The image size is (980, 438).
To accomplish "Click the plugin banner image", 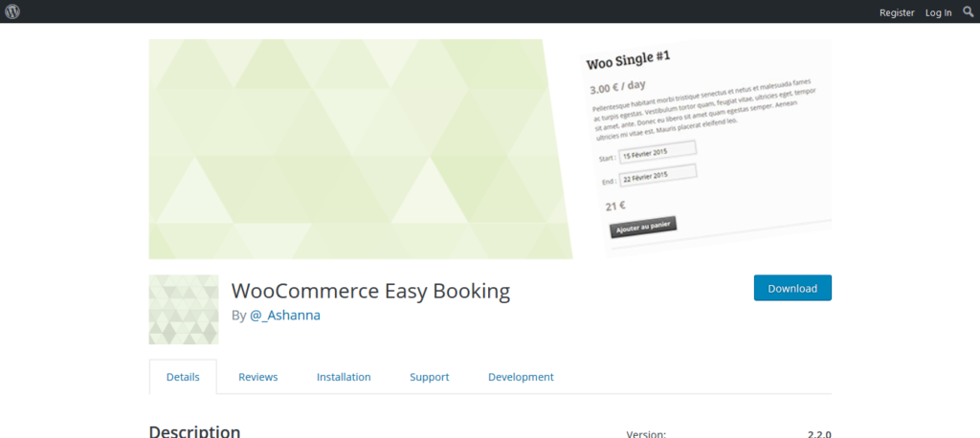I will [490, 149].
